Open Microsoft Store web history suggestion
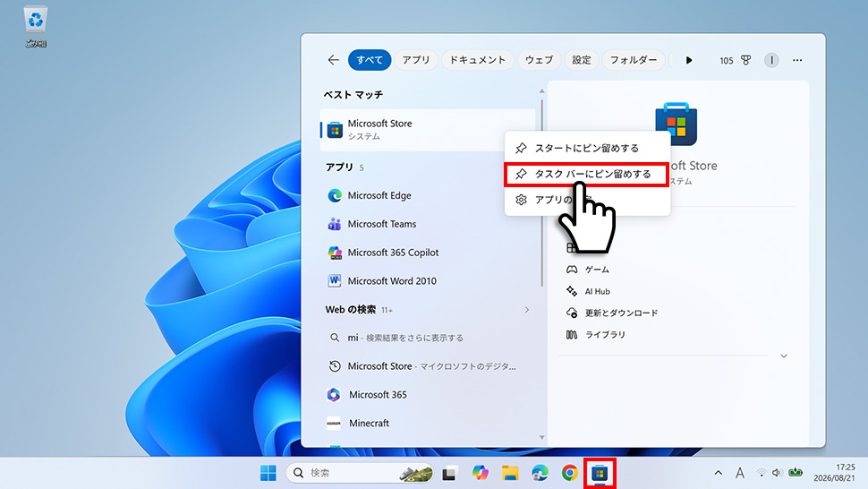Screen dimensions: 868x489 pos(428,366)
